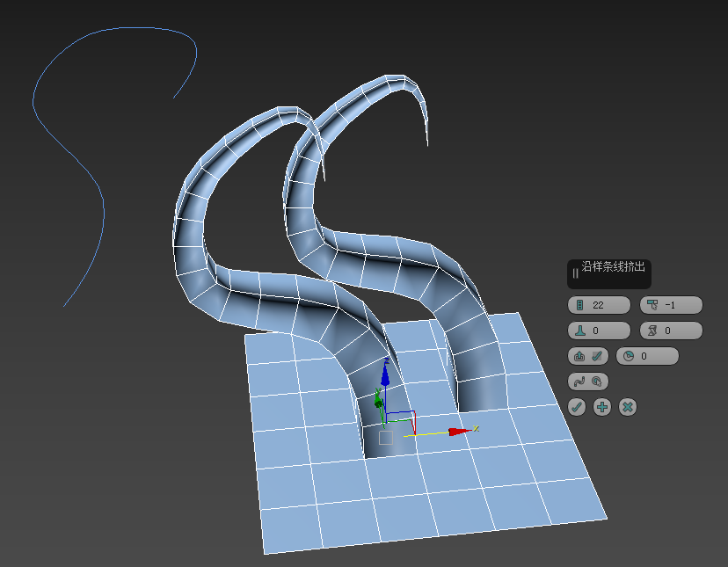This screenshot has height=567, width=728.
Task: Cancel the extrusion with the X button
Action: [x=627, y=407]
